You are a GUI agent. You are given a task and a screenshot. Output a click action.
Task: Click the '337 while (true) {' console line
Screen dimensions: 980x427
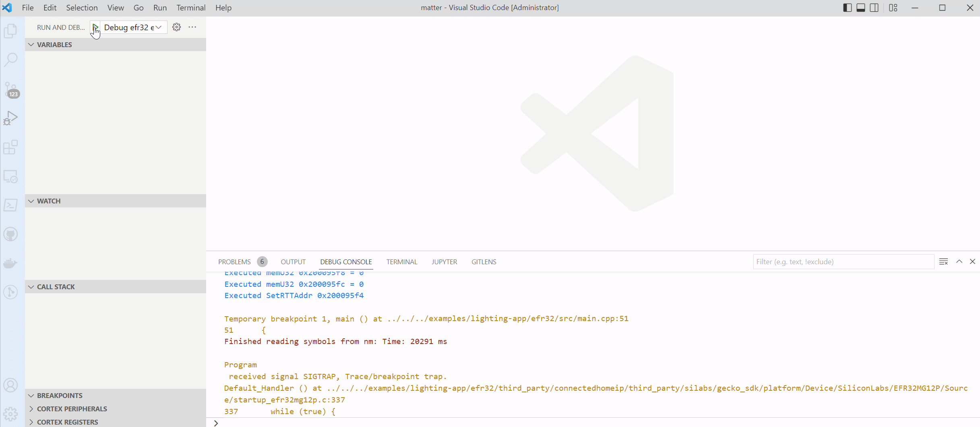[280, 412]
